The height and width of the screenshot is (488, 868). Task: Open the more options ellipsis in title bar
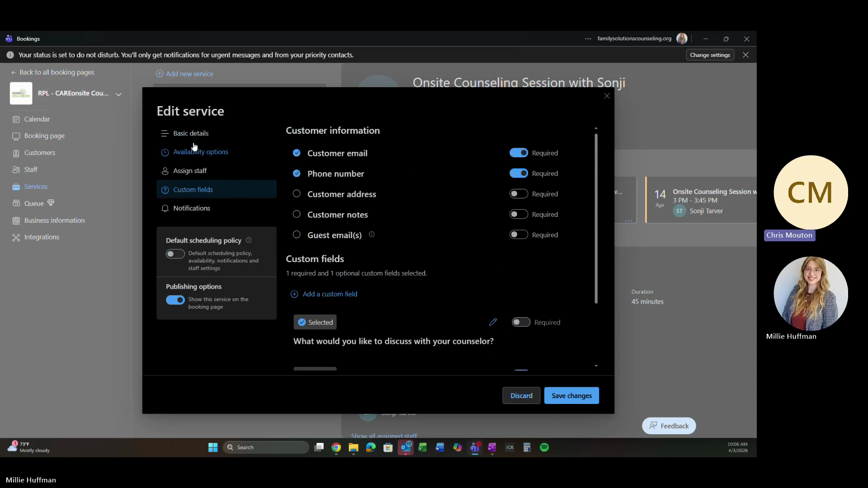click(x=588, y=39)
